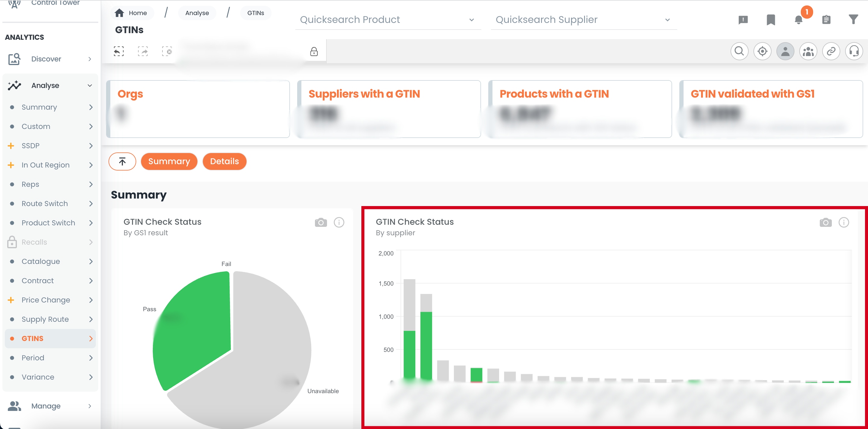Open Contract in the sidebar
Viewport: 868px width, 429px height.
pos(50,280)
